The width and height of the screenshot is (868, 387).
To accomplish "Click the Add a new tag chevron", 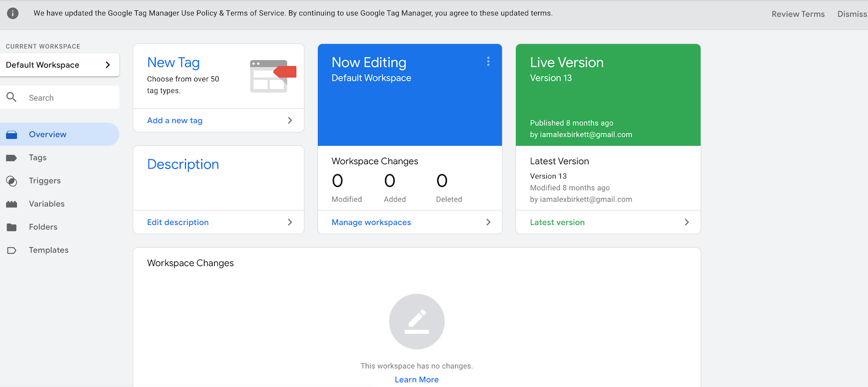I will tap(290, 120).
